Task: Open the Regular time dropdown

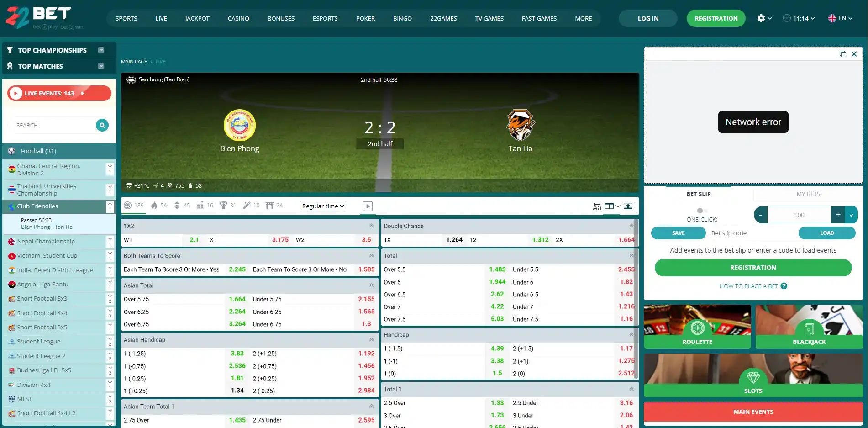Action: (323, 206)
